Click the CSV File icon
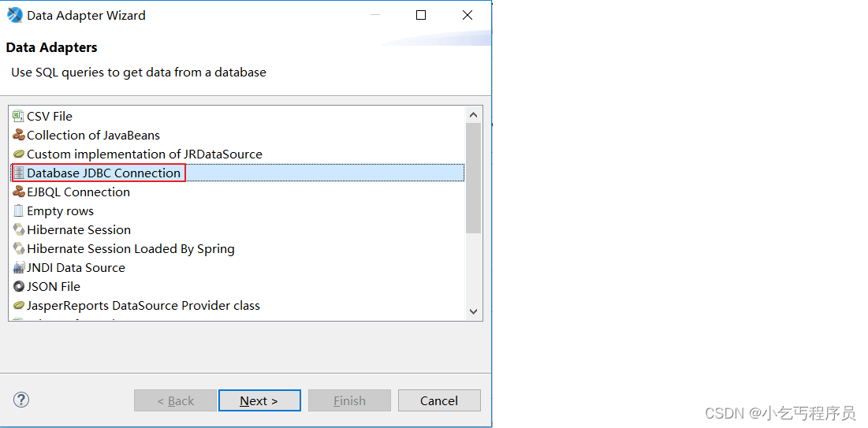Viewport: 868px width, 428px height. point(18,117)
